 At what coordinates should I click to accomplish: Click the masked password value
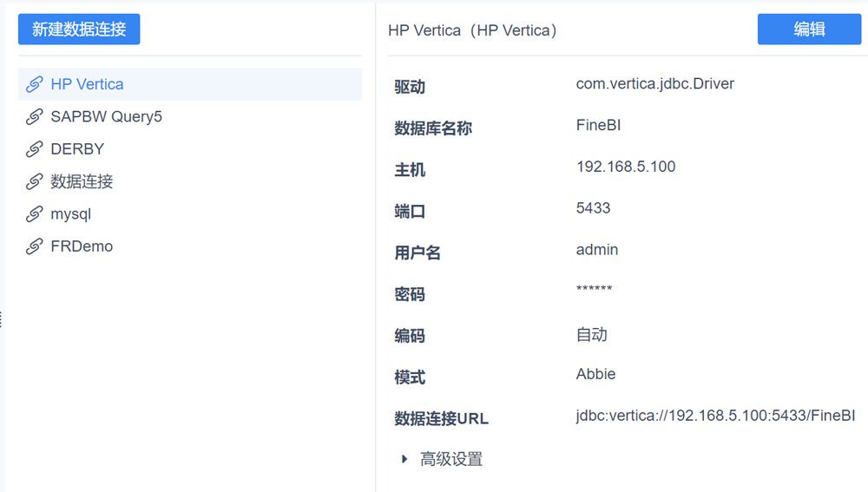pos(594,290)
